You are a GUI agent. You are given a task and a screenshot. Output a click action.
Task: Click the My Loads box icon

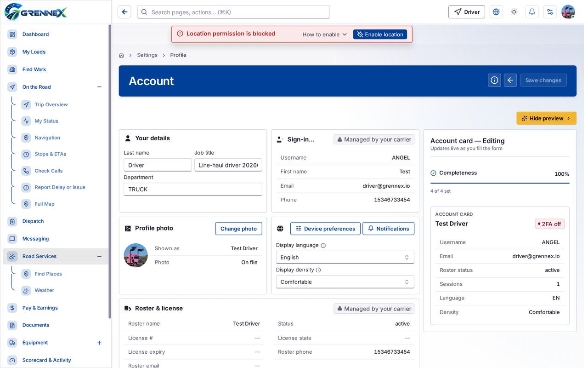click(x=12, y=52)
